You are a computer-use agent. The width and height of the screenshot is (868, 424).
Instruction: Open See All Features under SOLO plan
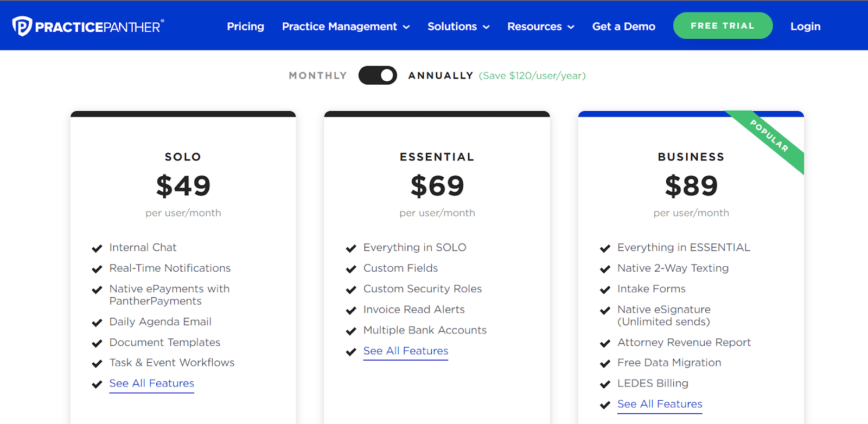click(x=151, y=383)
